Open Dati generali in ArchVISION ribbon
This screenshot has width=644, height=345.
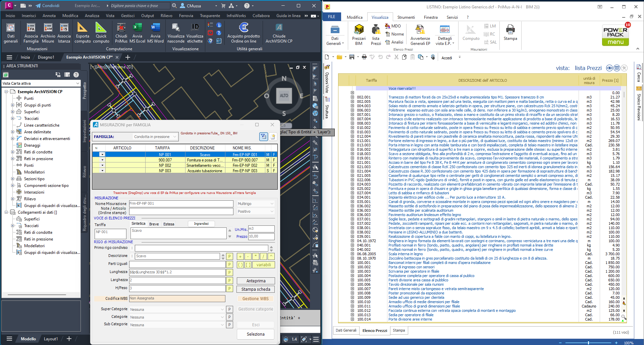11,33
